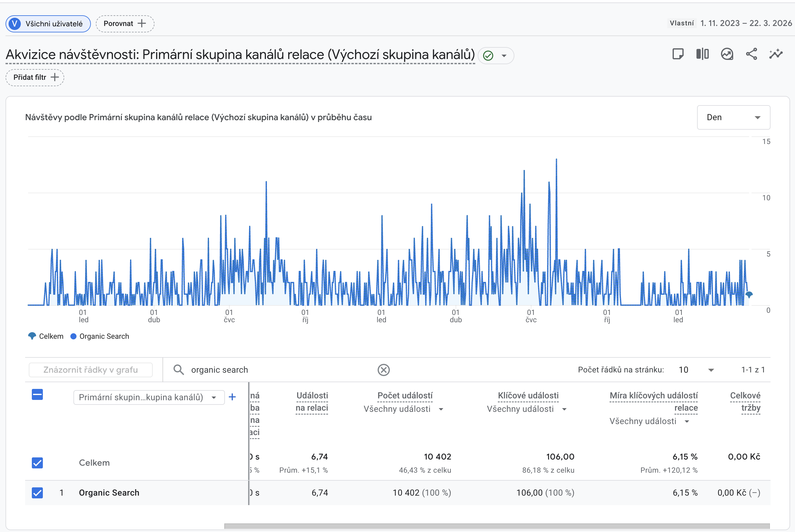
Task: Click the magnifier search icon
Action: 179,370
